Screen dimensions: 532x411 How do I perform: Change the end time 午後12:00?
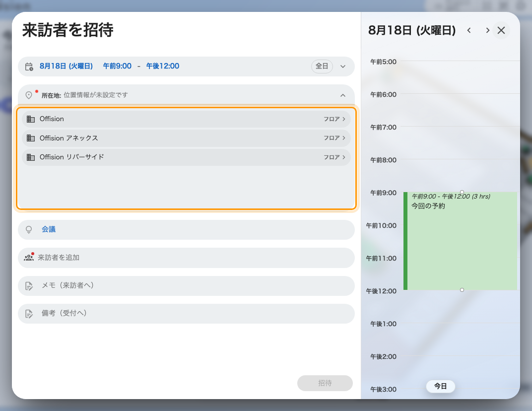pyautogui.click(x=162, y=66)
